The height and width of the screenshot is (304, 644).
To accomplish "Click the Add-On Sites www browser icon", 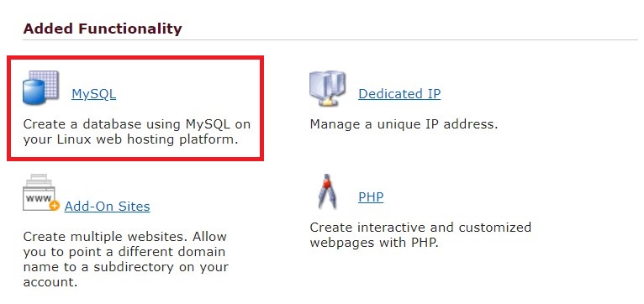I will [x=41, y=193].
